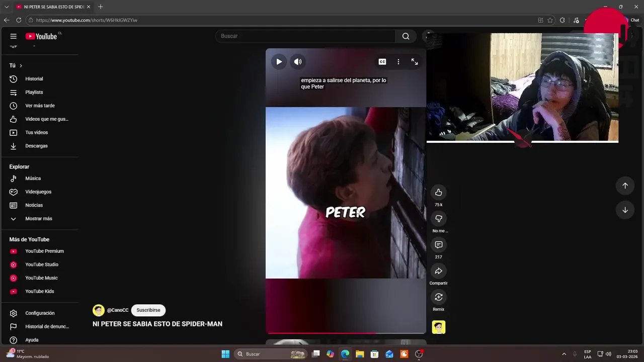644x362 pixels.
Task: Toggle play on the Short
Action: pos(279,62)
